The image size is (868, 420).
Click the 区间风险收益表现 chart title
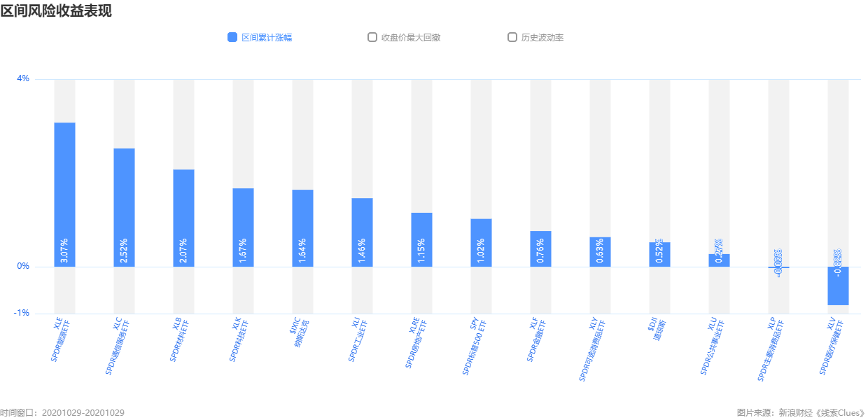(x=56, y=10)
